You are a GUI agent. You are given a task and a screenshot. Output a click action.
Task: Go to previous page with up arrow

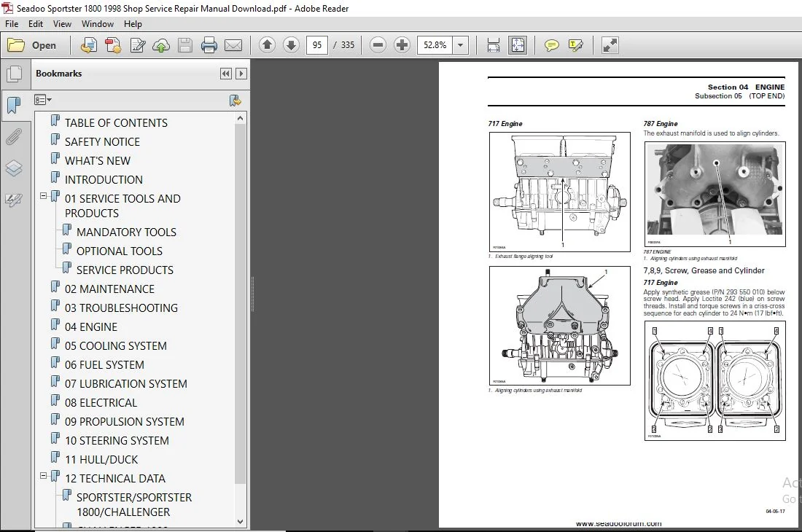(x=267, y=45)
